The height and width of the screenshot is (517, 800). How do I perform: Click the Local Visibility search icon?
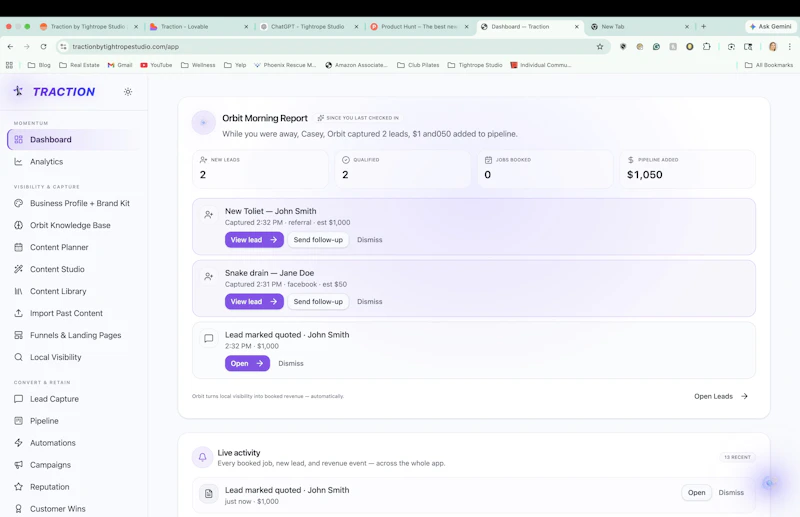pyautogui.click(x=18, y=357)
